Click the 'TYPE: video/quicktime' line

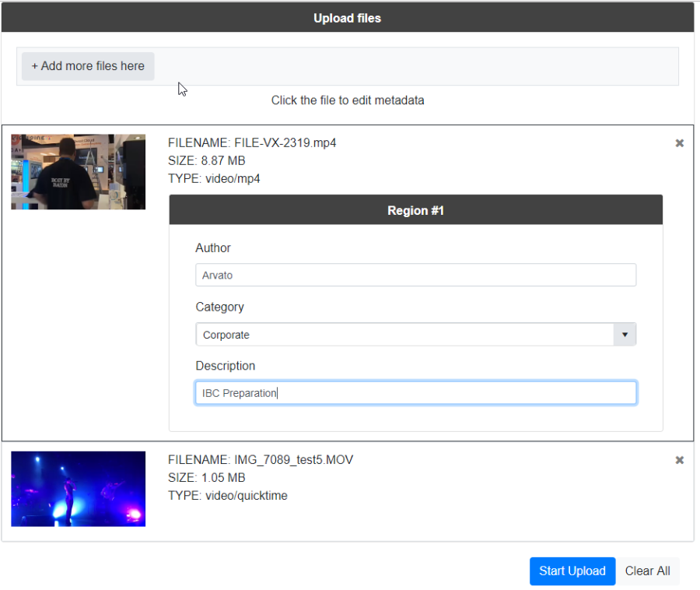pyautogui.click(x=227, y=496)
